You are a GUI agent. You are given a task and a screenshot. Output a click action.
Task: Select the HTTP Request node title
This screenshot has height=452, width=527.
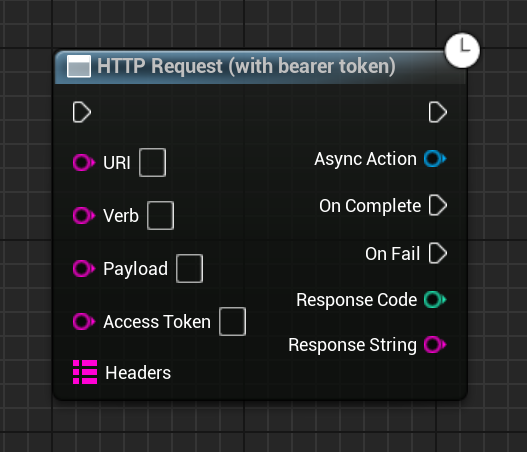(x=246, y=66)
